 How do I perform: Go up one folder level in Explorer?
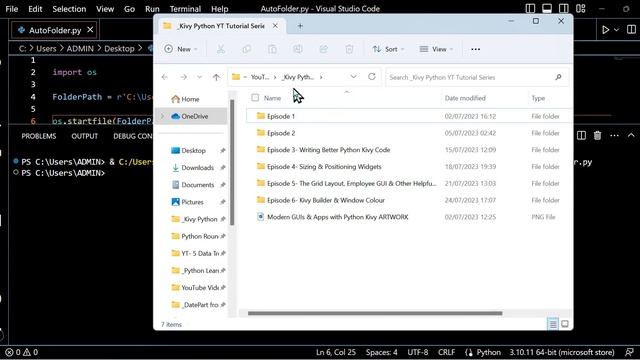[x=216, y=77]
